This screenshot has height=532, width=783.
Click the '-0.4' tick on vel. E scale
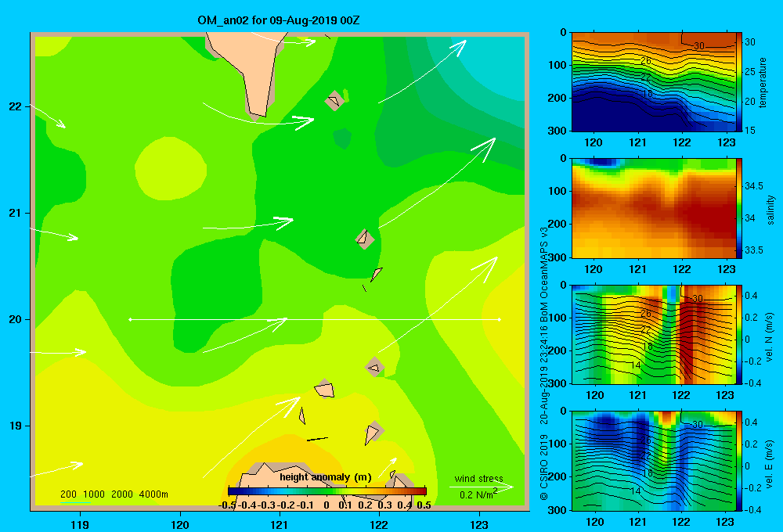(x=752, y=509)
